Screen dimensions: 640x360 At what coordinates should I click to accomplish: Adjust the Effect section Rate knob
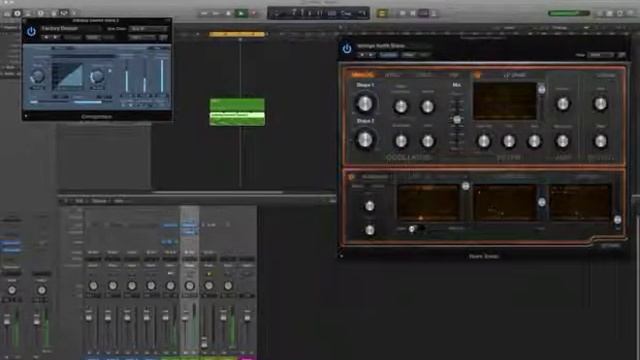coord(600,141)
